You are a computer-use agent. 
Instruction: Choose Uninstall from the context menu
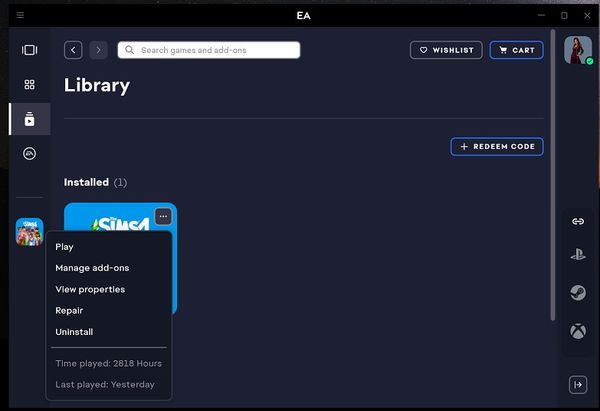tap(74, 332)
